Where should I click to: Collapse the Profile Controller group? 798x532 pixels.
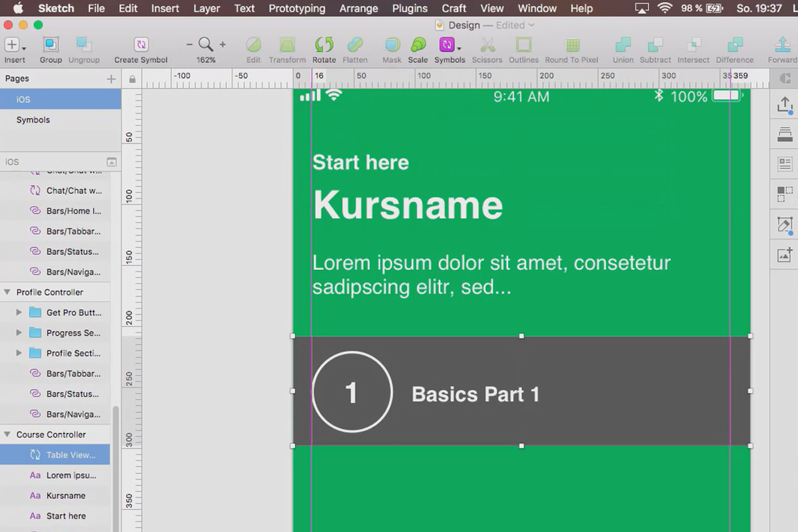pyautogui.click(x=7, y=292)
